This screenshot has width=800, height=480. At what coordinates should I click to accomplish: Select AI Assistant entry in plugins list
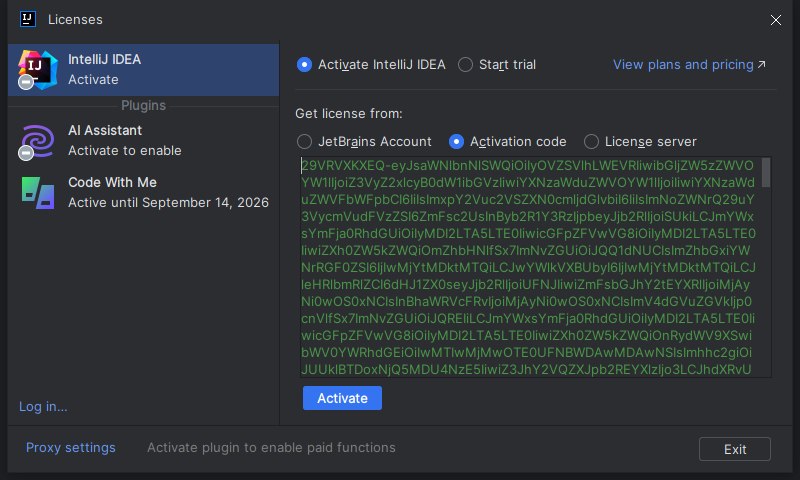(140, 140)
